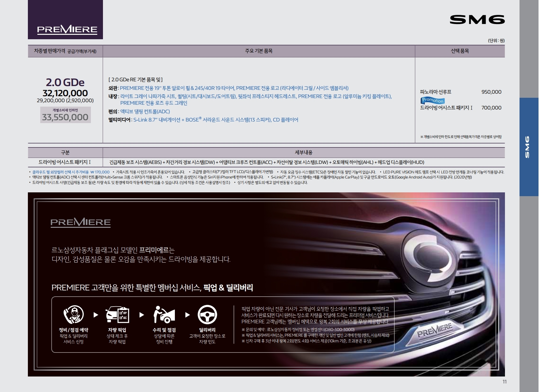Click the arrow after 정비/점검 예약 icon
This screenshot has height=392, width=555.
click(96, 315)
